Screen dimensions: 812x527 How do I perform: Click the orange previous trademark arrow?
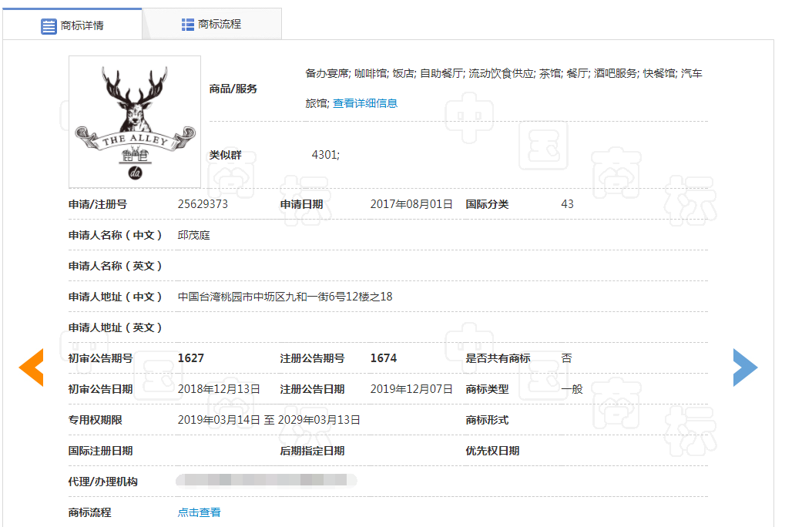pos(32,368)
